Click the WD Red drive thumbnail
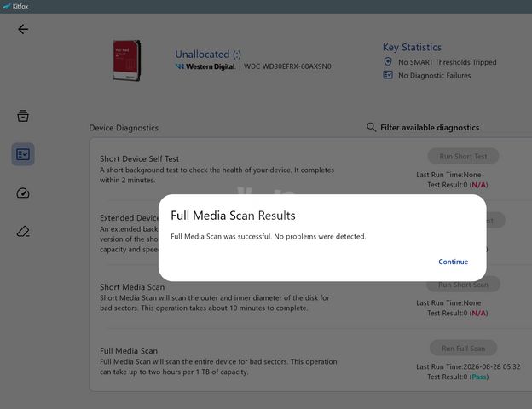This screenshot has height=409, width=532. click(x=126, y=60)
